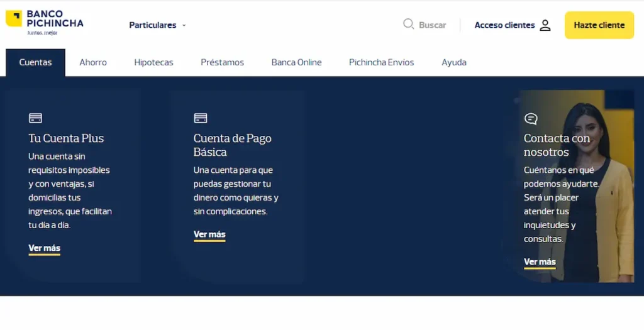Image resolution: width=644 pixels, height=330 pixels.
Task: Click the text 'Una cuenta sin requisitos imposibles'
Action: coord(69,163)
